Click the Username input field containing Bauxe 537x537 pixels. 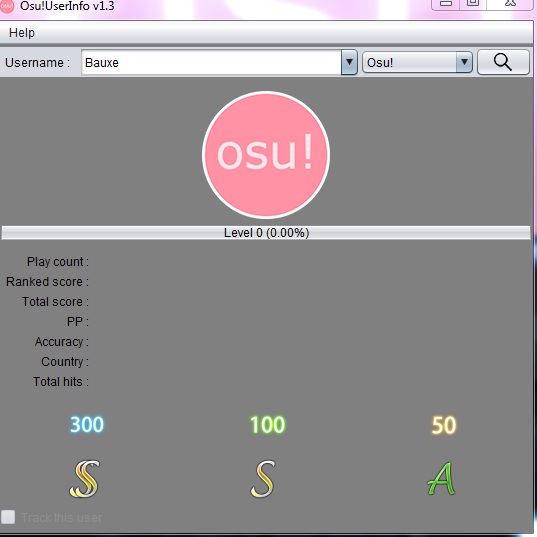tap(211, 62)
